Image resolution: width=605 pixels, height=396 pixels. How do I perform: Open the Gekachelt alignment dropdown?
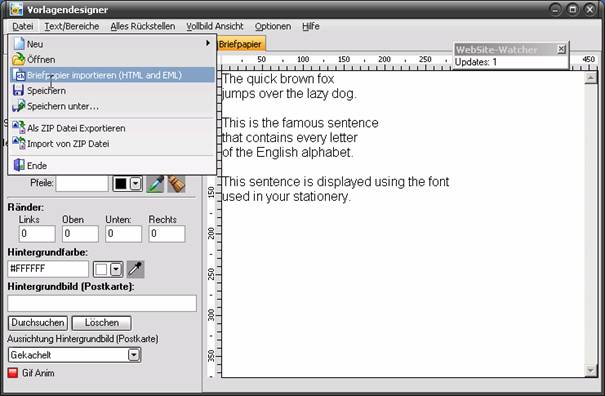(x=134, y=355)
